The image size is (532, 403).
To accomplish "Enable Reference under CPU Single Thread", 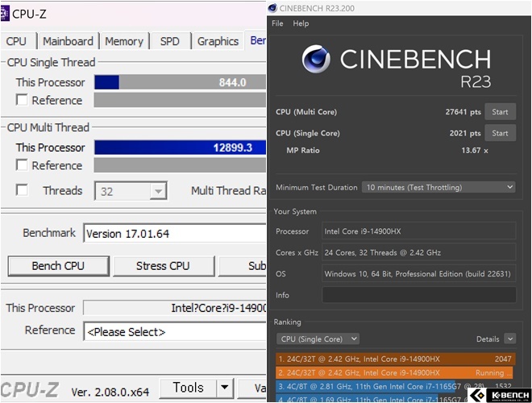I will [22, 101].
